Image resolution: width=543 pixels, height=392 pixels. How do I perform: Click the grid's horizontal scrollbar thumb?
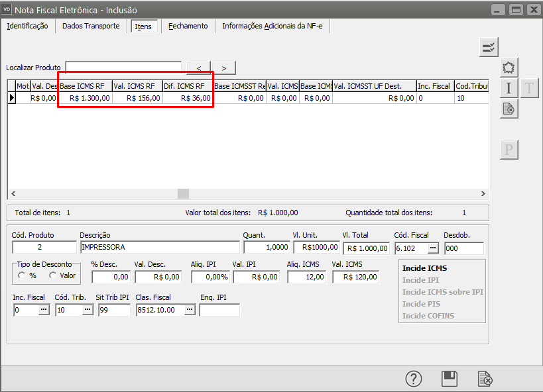pyautogui.click(x=183, y=193)
